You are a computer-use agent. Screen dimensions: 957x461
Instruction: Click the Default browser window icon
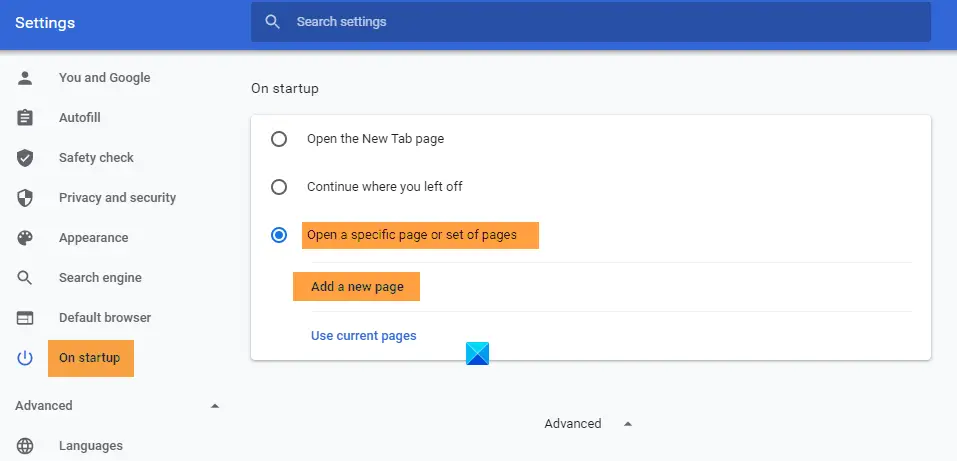click(25, 318)
